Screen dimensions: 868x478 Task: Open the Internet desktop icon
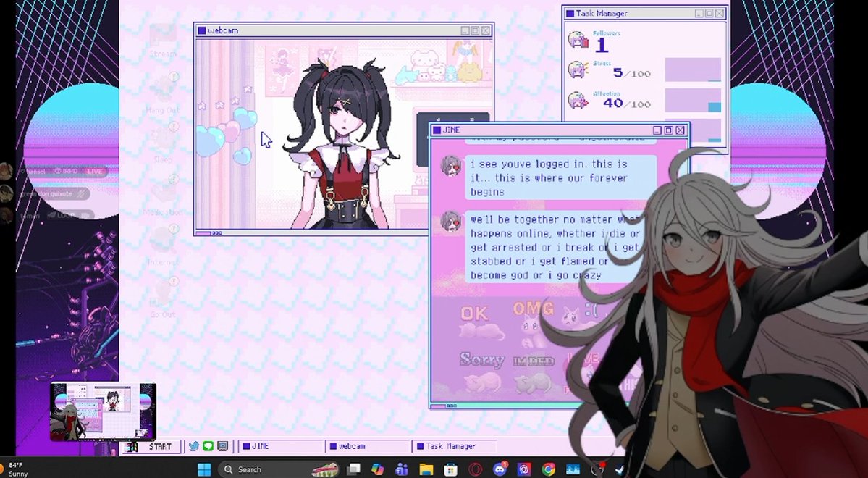[163, 246]
